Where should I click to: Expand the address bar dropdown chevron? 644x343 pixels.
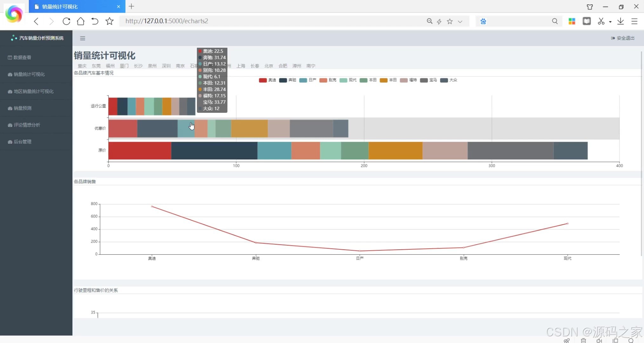click(x=460, y=22)
